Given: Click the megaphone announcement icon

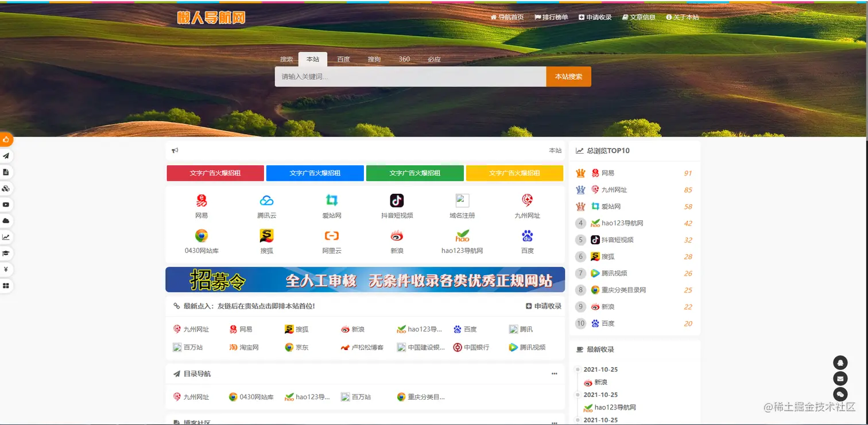Looking at the screenshot, I should [175, 150].
